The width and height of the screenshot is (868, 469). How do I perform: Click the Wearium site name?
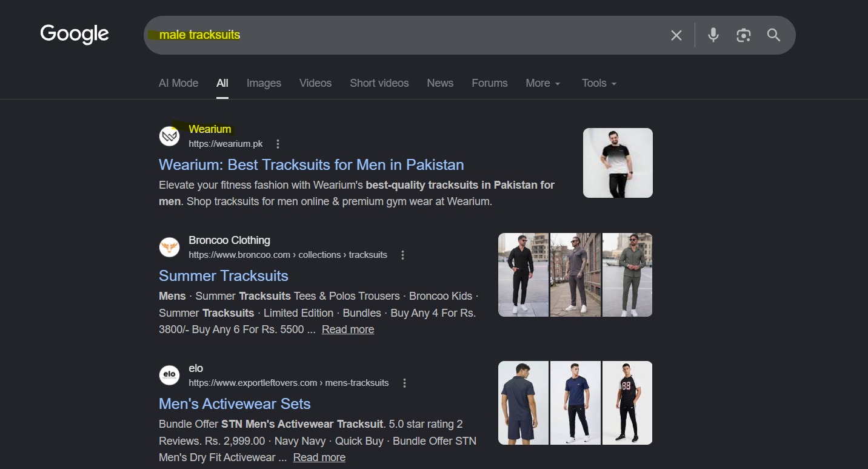[210, 129]
